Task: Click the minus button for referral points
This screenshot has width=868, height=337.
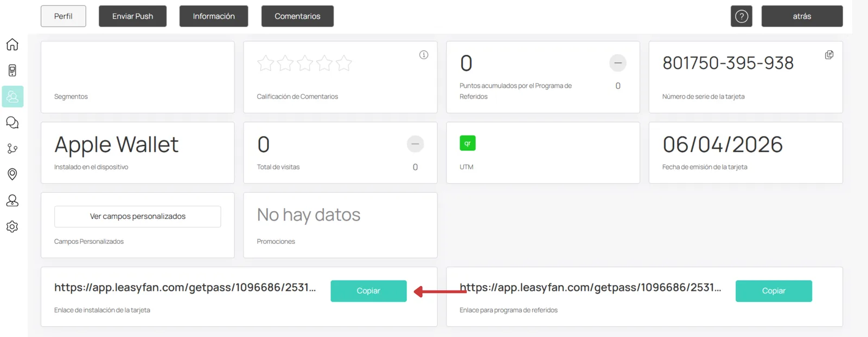Action: click(x=617, y=63)
